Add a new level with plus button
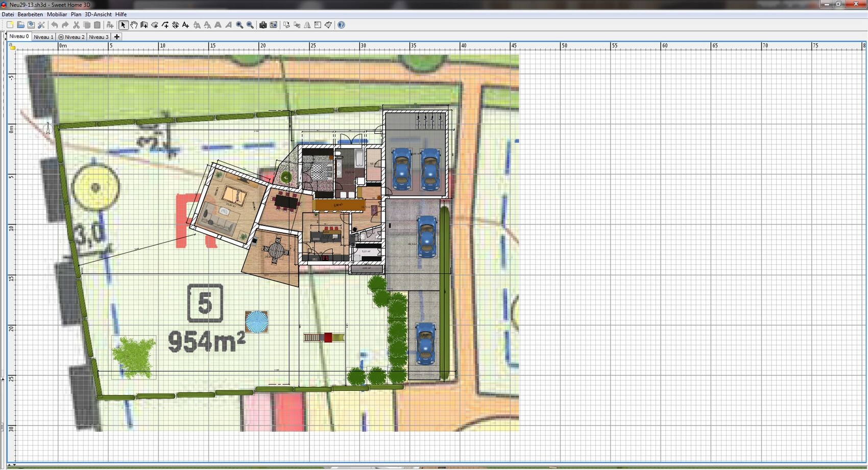This screenshot has height=470, width=868. coord(117,37)
